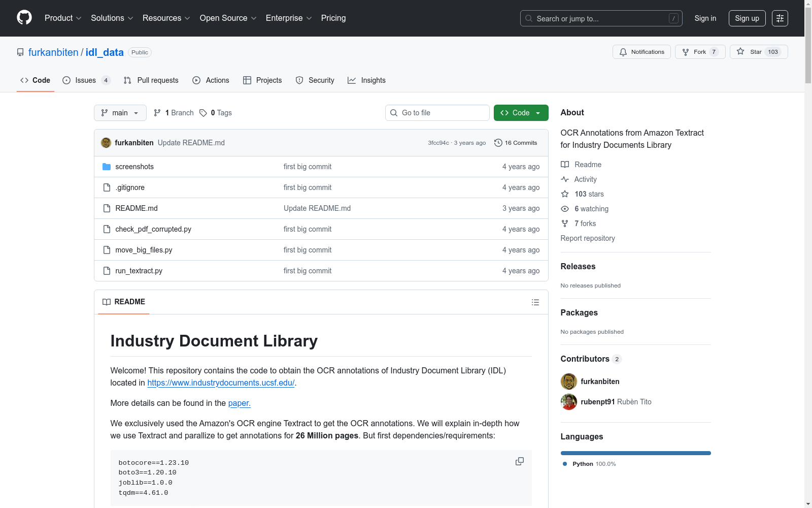The image size is (812, 508).
Task: Expand the Solutions menu
Action: pyautogui.click(x=112, y=18)
